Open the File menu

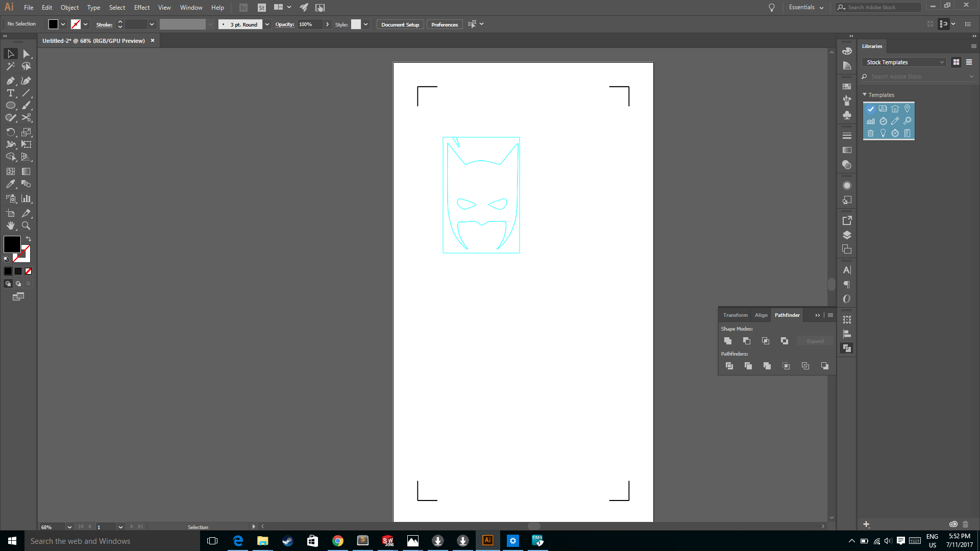[x=29, y=8]
